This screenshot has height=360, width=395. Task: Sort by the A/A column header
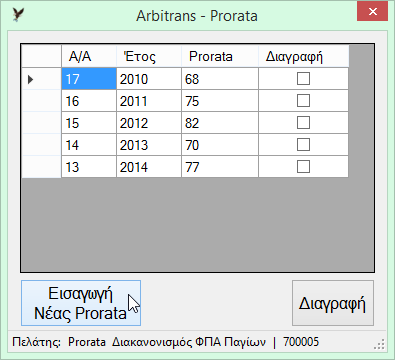(x=89, y=56)
